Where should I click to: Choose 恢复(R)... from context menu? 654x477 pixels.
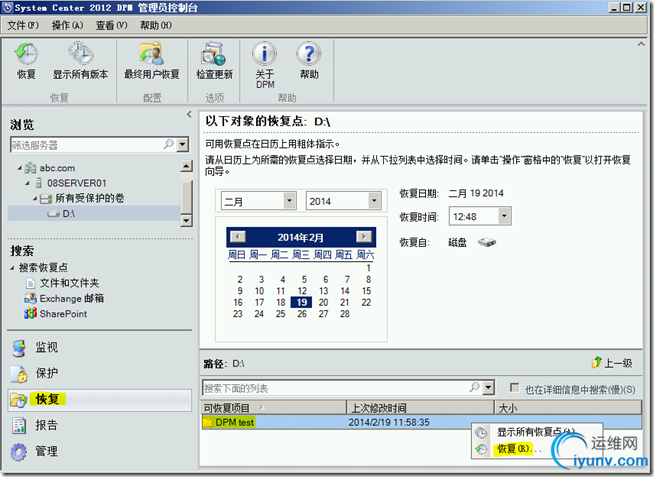pyautogui.click(x=519, y=449)
